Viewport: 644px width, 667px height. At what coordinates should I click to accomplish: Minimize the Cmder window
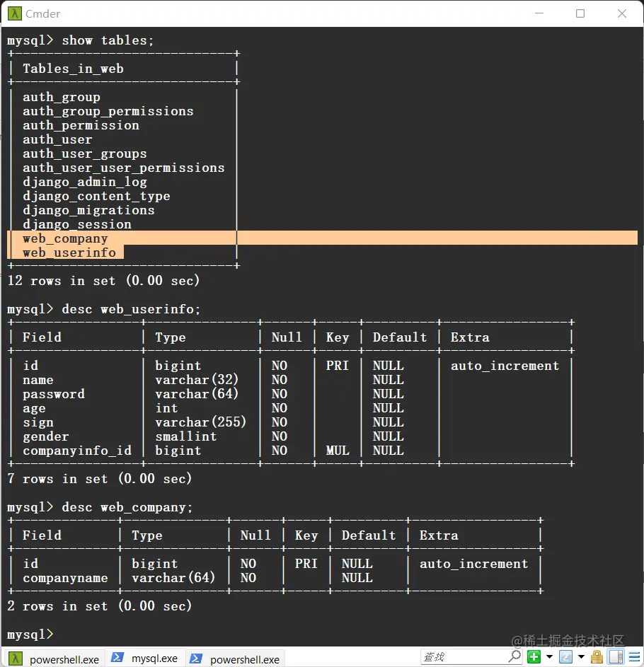[x=539, y=13]
